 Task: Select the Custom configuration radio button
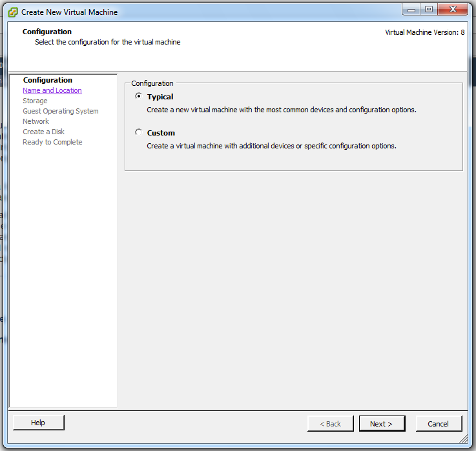click(x=138, y=132)
